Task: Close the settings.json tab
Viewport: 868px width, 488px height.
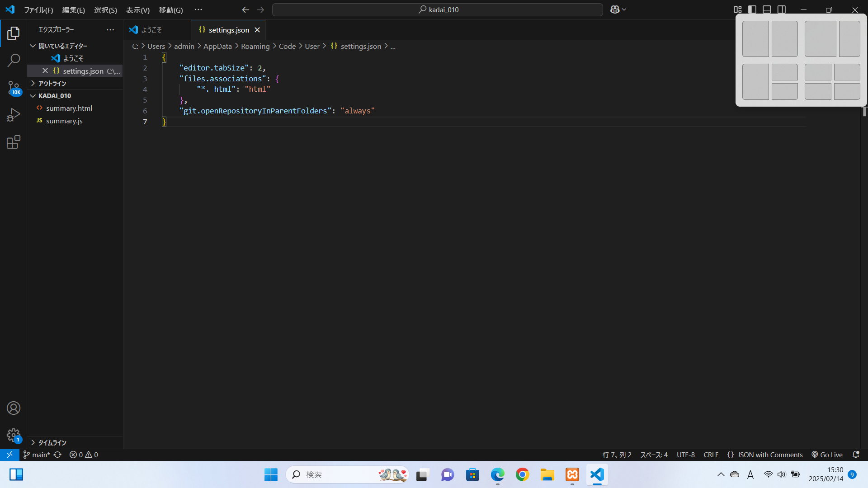Action: click(x=257, y=30)
